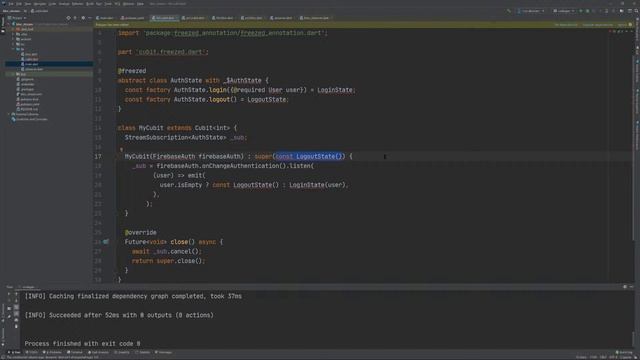Select pubspec.lock in the project tree

point(29,99)
